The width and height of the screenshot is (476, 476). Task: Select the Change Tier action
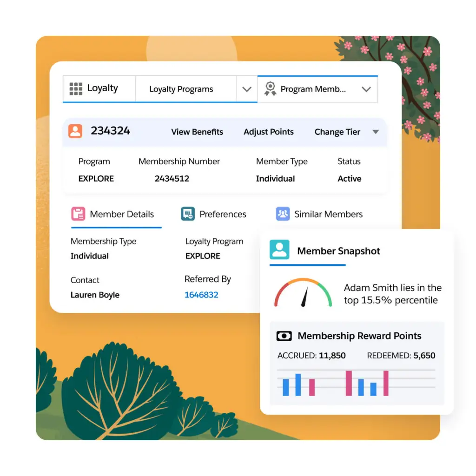(x=337, y=132)
